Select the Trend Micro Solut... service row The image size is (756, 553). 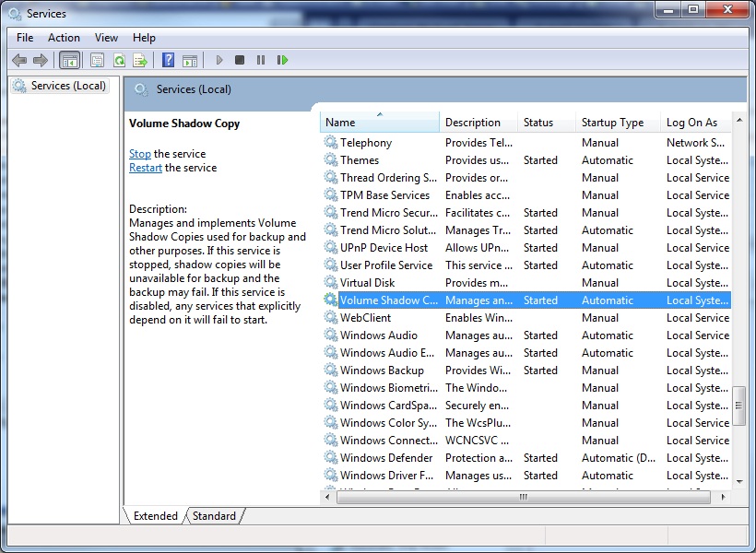[526, 230]
